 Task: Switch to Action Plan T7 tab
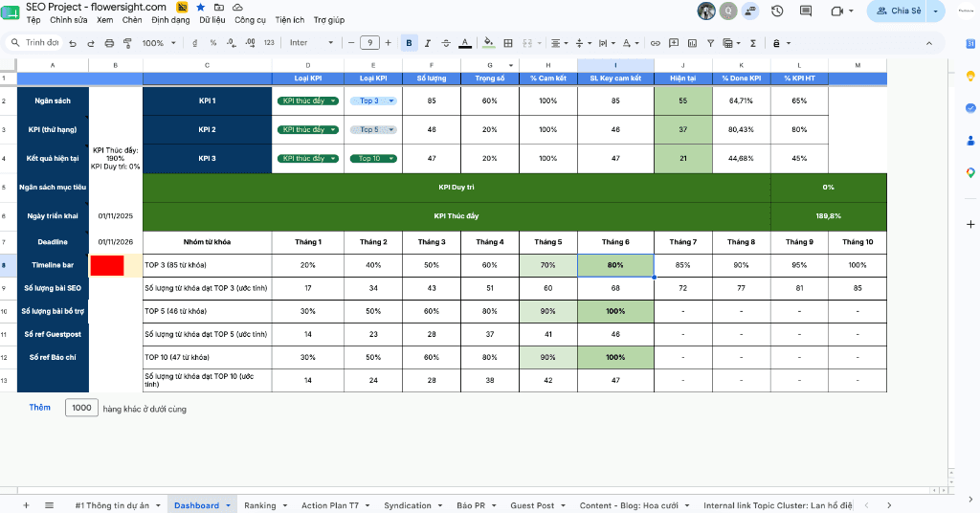[330, 505]
